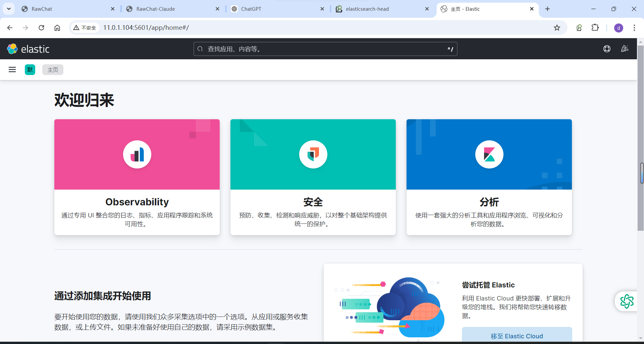Go forward in browser history
This screenshot has height=344, width=644.
(25, 27)
